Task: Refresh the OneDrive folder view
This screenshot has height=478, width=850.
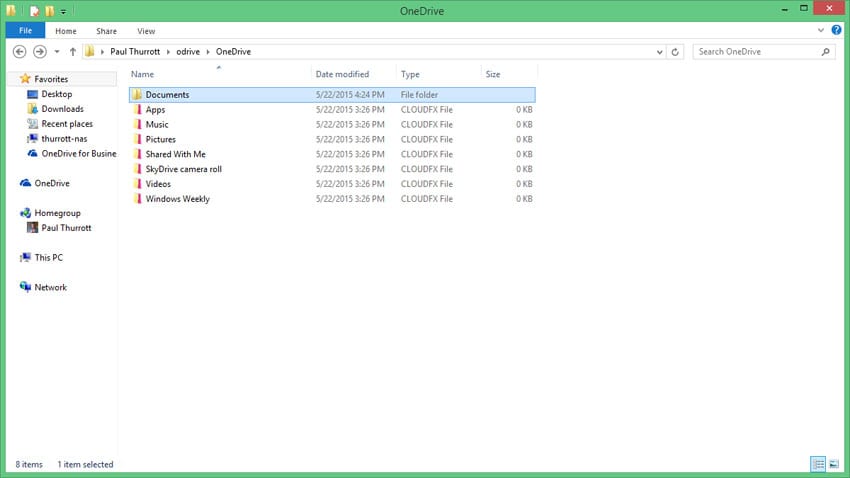Action: [675, 52]
